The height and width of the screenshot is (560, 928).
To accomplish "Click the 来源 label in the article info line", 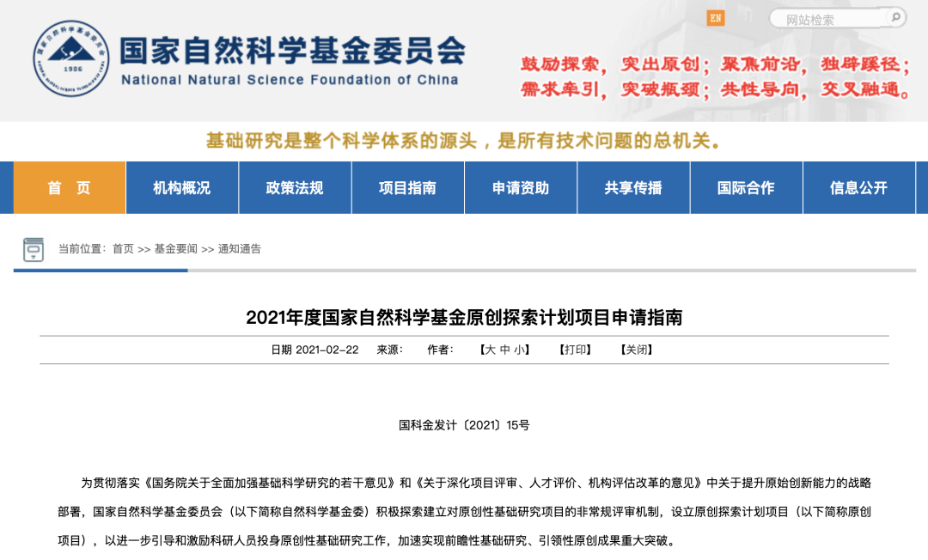I will (389, 350).
